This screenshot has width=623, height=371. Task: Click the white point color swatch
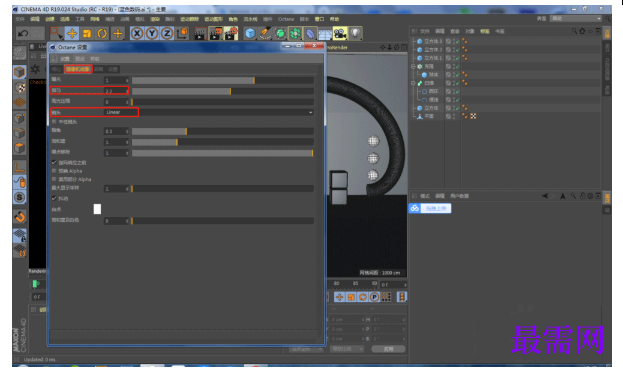[97, 209]
